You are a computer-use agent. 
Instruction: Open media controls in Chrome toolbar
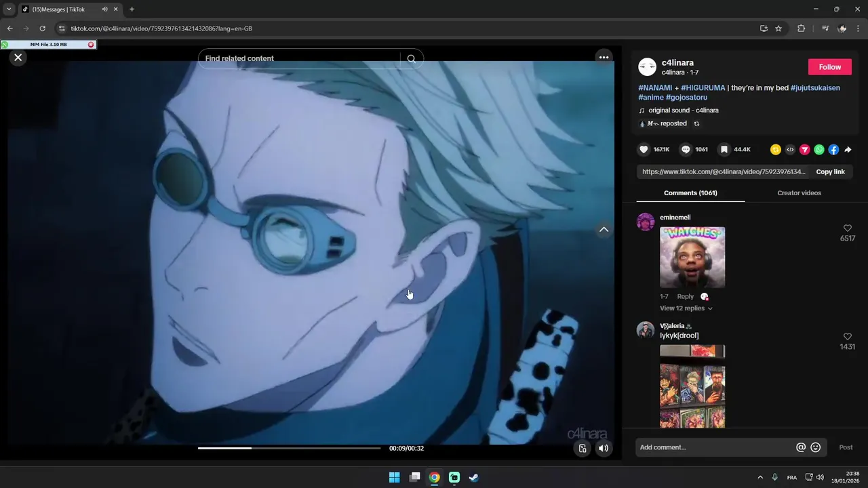(x=825, y=28)
